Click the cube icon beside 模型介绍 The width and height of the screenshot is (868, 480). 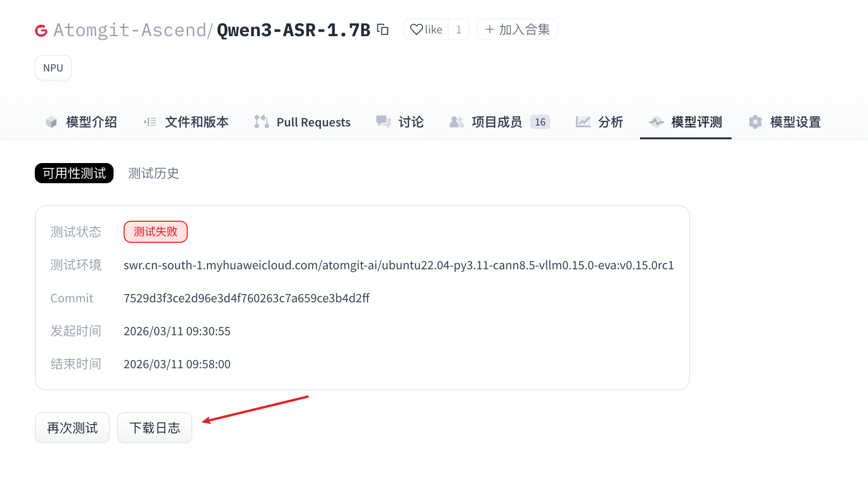tap(51, 122)
